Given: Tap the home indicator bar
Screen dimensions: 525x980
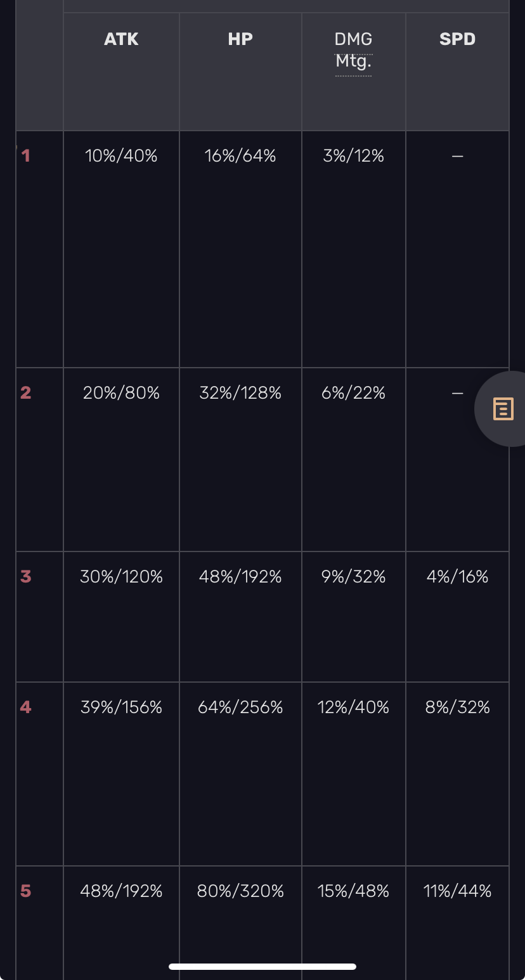Looking at the screenshot, I should click(x=262, y=967).
